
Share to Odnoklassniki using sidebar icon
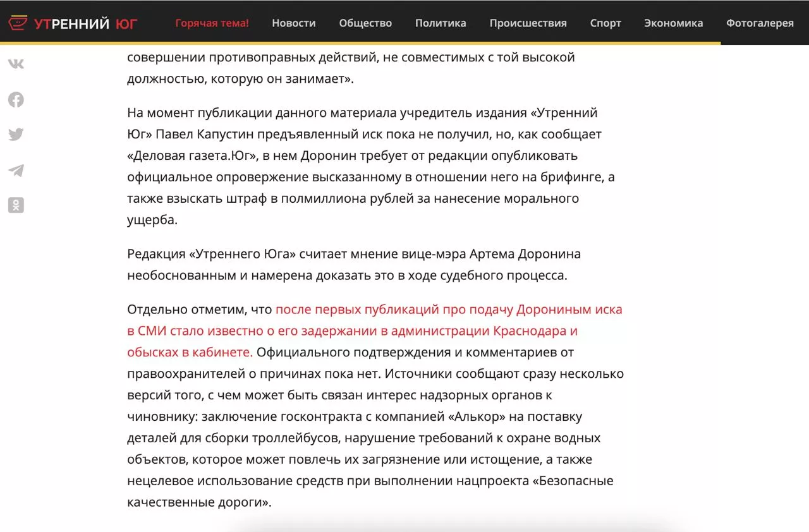tap(16, 205)
